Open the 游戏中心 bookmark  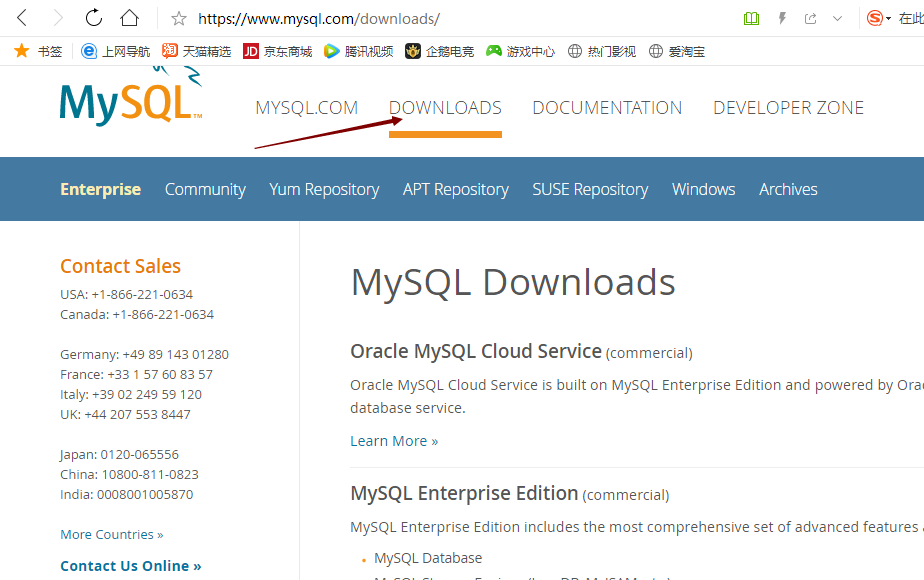point(520,51)
